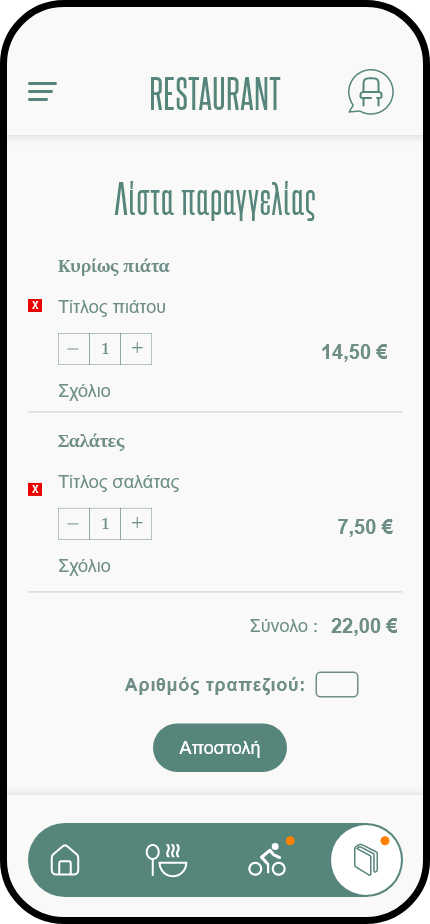Focus the Αριθμός τραπεζιού input box
Screen dimensions: 430x924
(337, 685)
